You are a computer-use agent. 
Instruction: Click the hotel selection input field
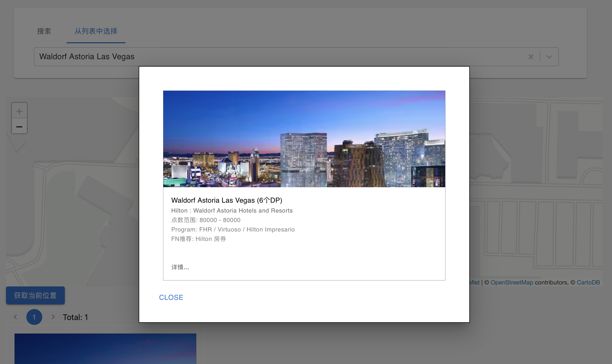tap(296, 57)
